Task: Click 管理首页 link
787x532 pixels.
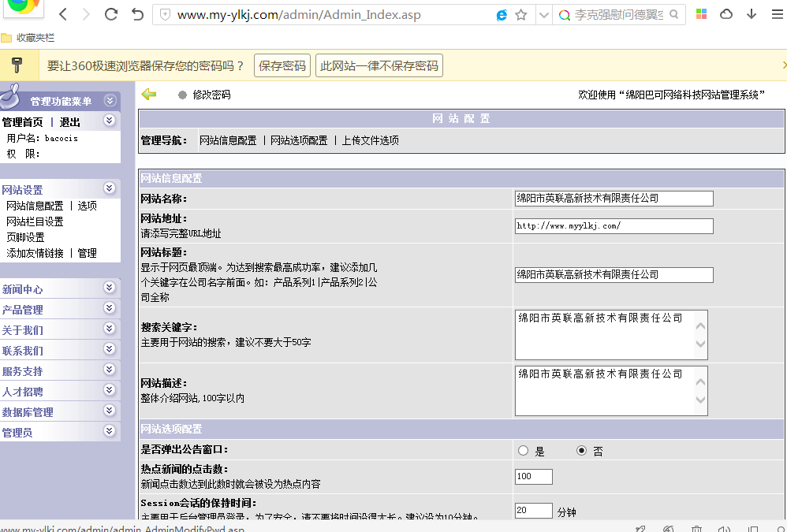Action: point(23,122)
